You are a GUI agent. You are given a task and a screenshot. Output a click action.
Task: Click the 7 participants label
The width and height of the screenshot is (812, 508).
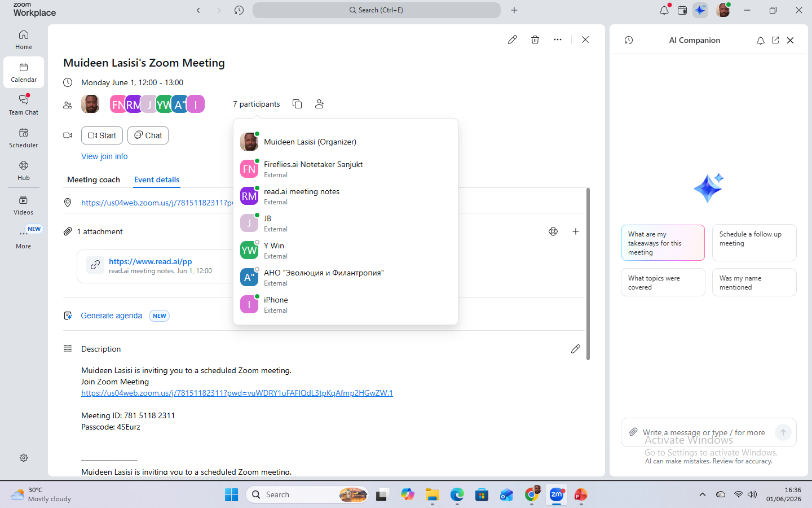pyautogui.click(x=257, y=104)
